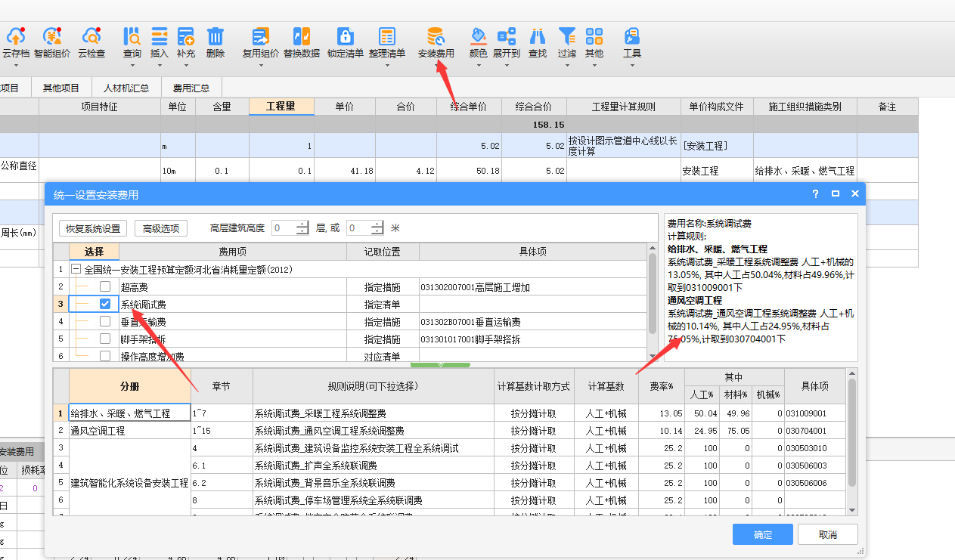This screenshot has width=955, height=560.
Task: Open dropdown arrow under 颜色
Action: point(479,65)
